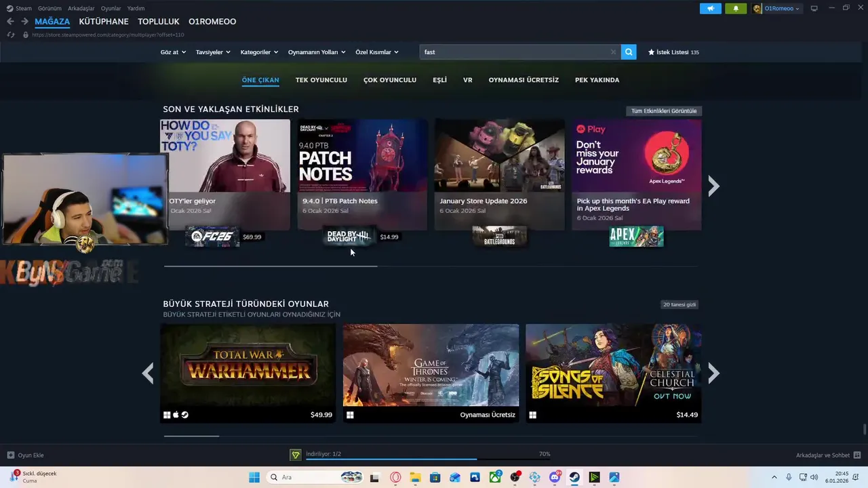Go to the KÜTÜPHANE section

coord(104,22)
